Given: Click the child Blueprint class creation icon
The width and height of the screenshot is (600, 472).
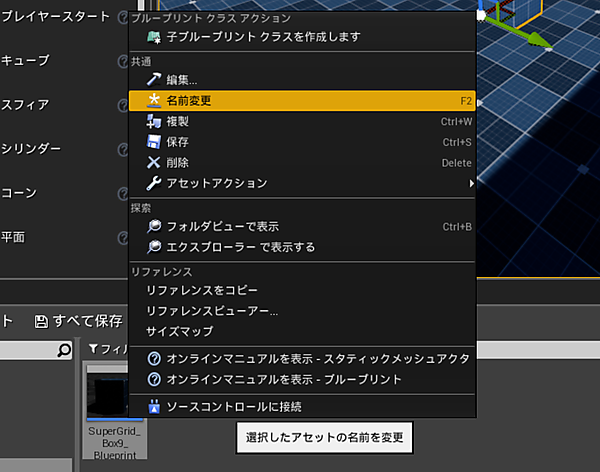Looking at the screenshot, I should pos(153,37).
